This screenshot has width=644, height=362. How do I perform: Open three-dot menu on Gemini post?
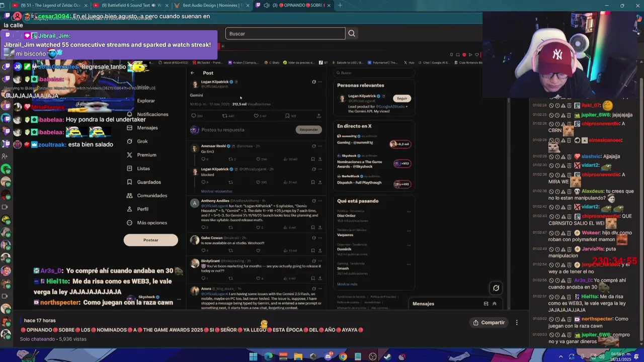click(320, 82)
